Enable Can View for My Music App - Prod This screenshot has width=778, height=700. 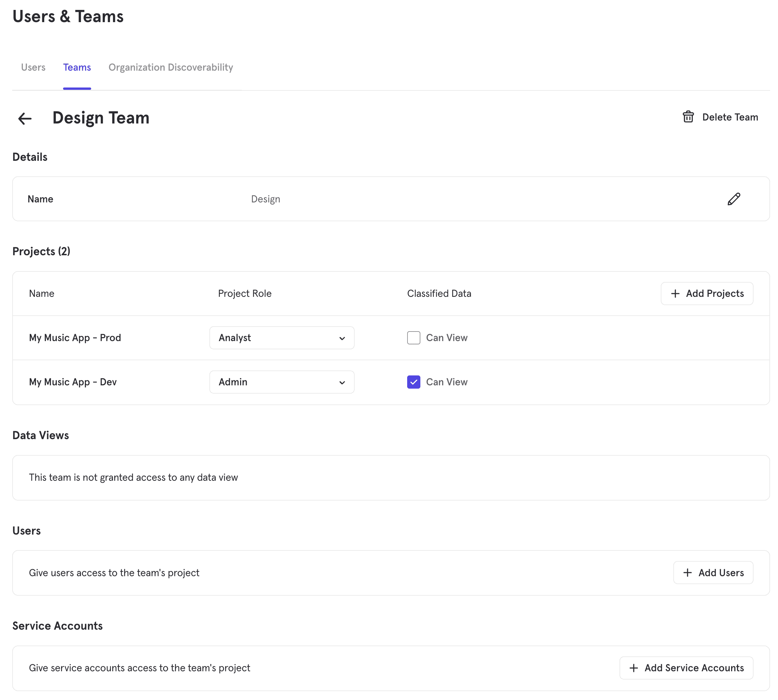(413, 338)
